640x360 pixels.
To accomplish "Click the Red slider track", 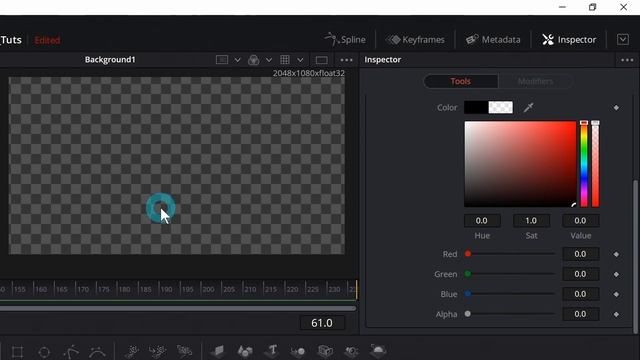I will (x=510, y=254).
